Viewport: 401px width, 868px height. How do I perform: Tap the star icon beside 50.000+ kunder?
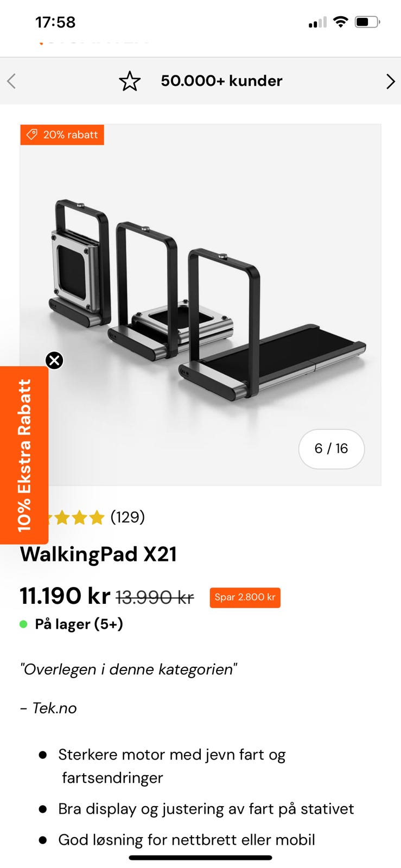(x=130, y=81)
